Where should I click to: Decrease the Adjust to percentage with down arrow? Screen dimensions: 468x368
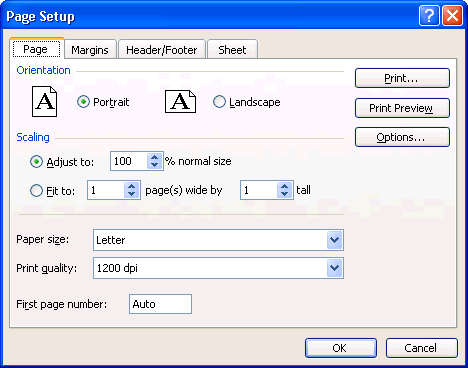[x=154, y=165]
